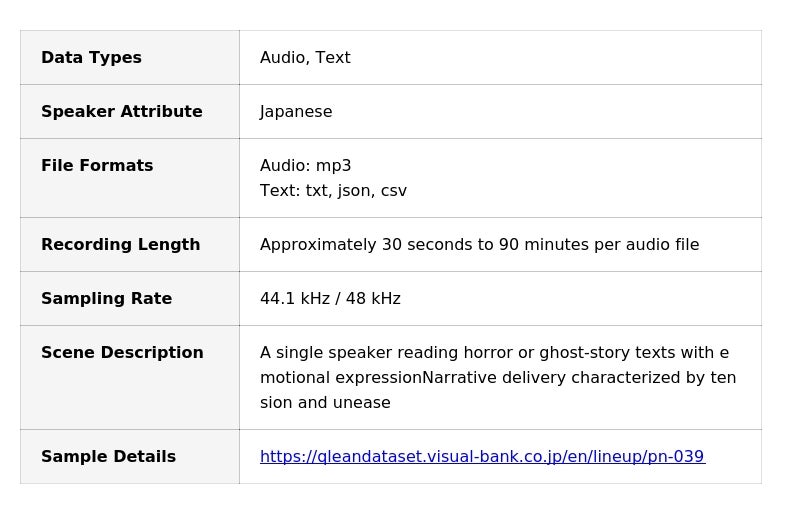This screenshot has width=800, height=514.
Task: Open the qleandataset.visual-bank.co.jp sample details link
Action: 482,457
